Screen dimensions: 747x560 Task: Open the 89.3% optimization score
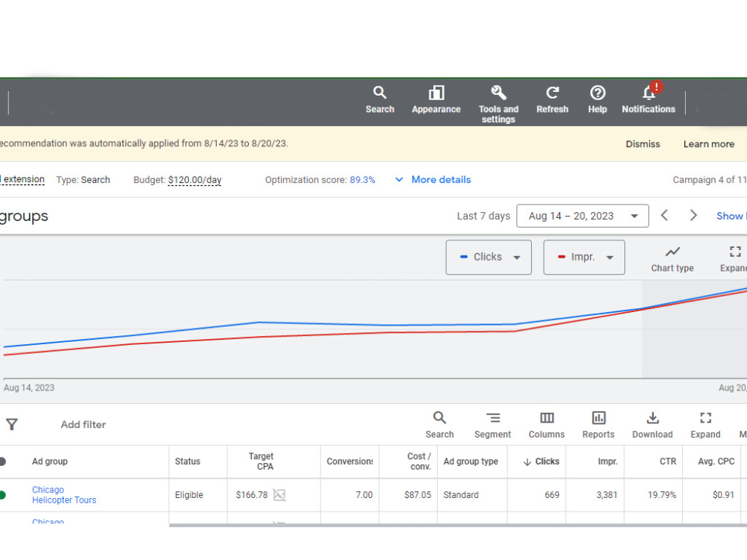tap(362, 180)
